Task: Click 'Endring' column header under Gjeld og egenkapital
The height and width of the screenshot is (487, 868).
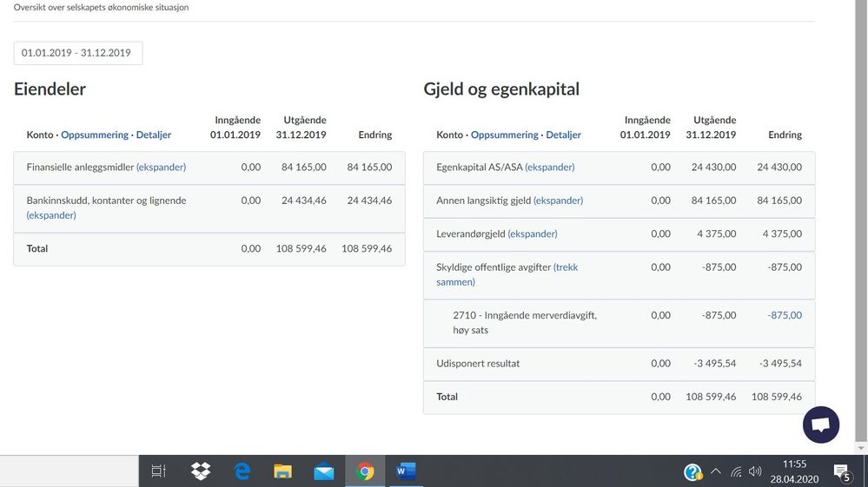Action: [785, 135]
